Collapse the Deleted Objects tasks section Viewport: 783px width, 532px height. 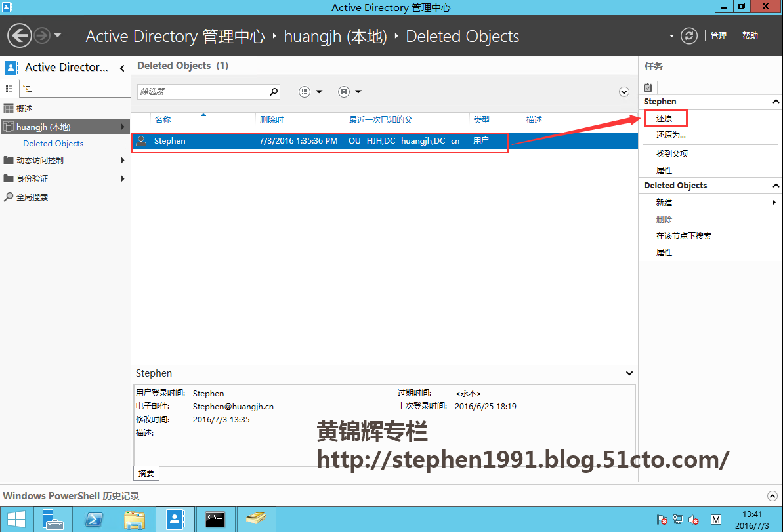point(776,185)
